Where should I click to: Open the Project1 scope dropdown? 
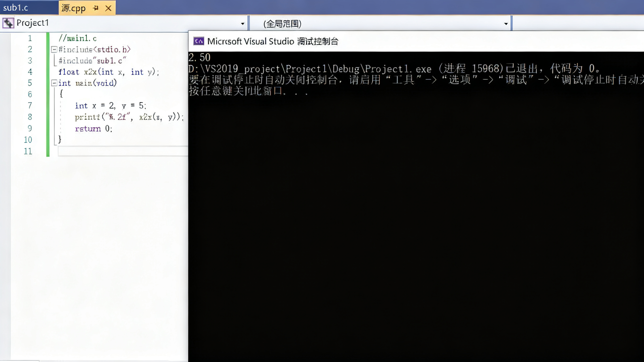(x=242, y=24)
